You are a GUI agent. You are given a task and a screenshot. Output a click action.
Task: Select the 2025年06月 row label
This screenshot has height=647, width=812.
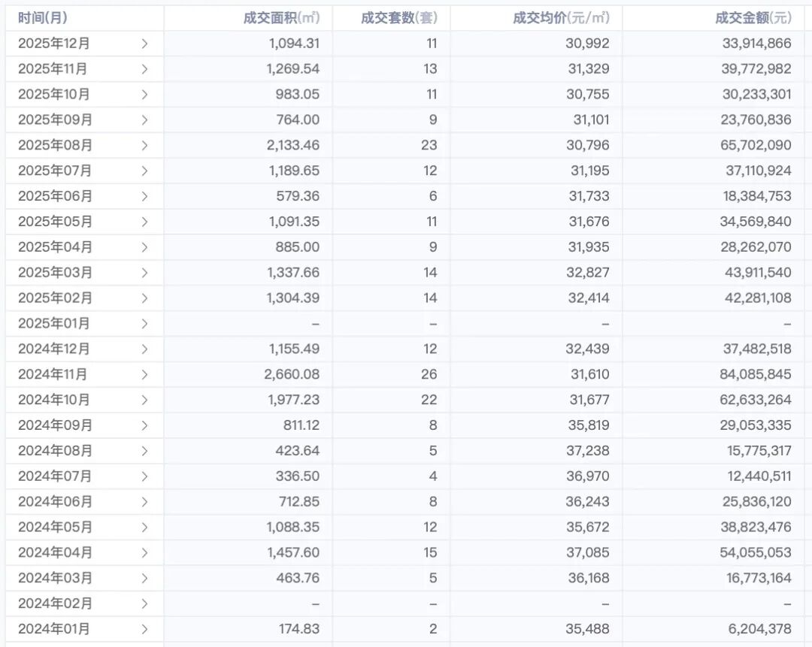point(55,196)
